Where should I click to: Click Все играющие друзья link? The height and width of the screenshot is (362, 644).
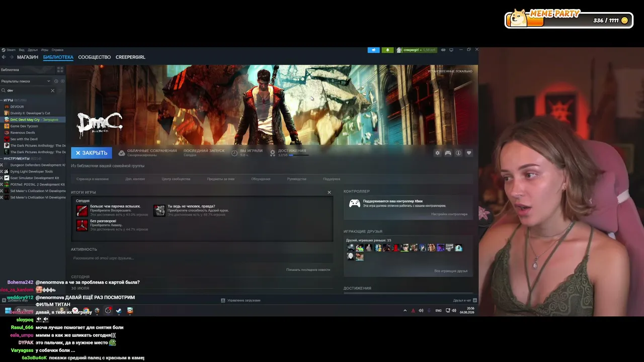tap(451, 271)
